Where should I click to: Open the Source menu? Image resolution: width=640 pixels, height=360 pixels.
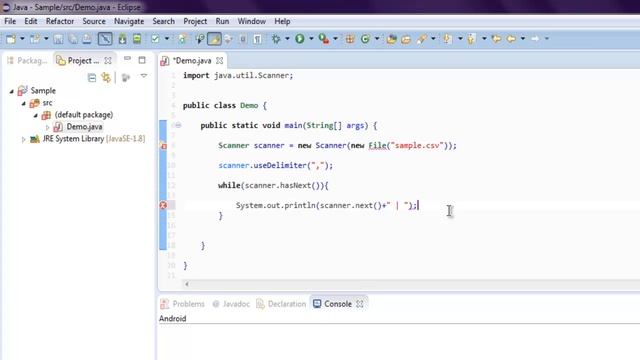tap(94, 21)
